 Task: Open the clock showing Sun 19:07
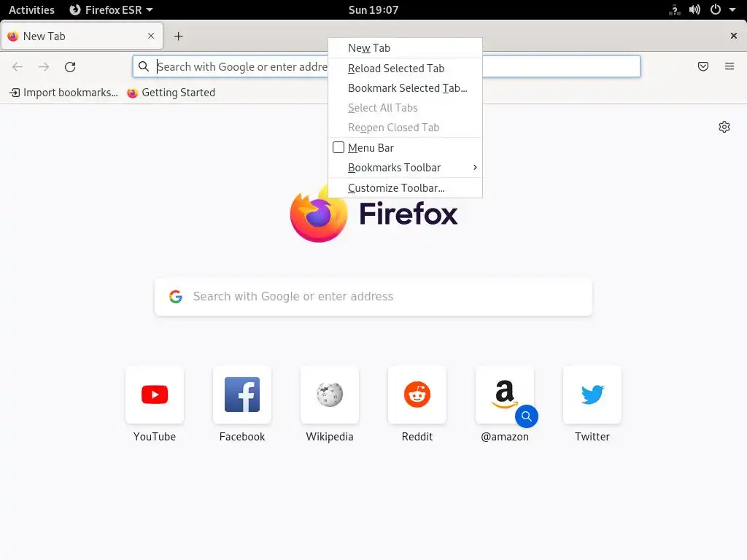373,9
